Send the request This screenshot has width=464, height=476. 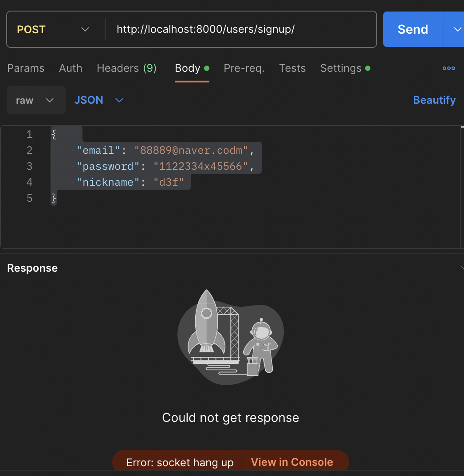click(x=413, y=29)
